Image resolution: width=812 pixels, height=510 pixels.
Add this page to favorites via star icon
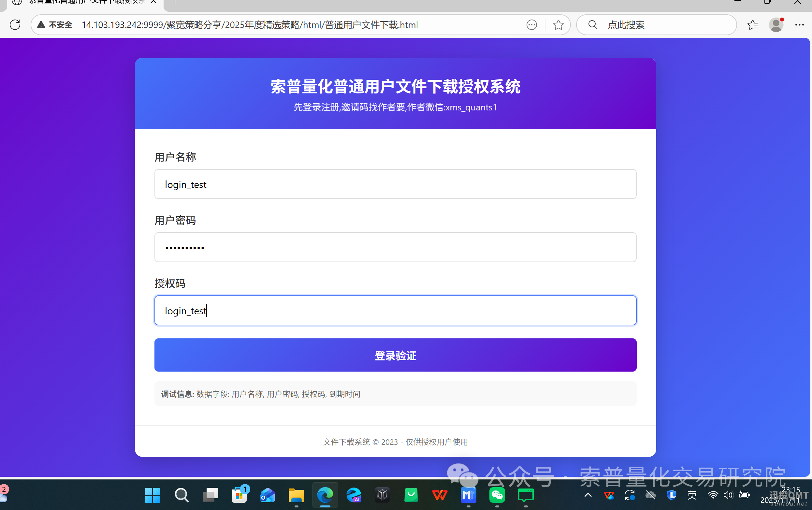(x=558, y=25)
